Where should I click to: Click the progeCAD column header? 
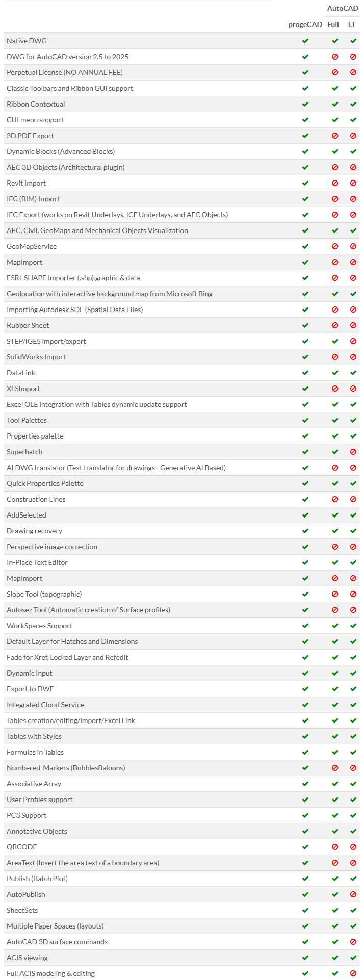[x=305, y=24]
